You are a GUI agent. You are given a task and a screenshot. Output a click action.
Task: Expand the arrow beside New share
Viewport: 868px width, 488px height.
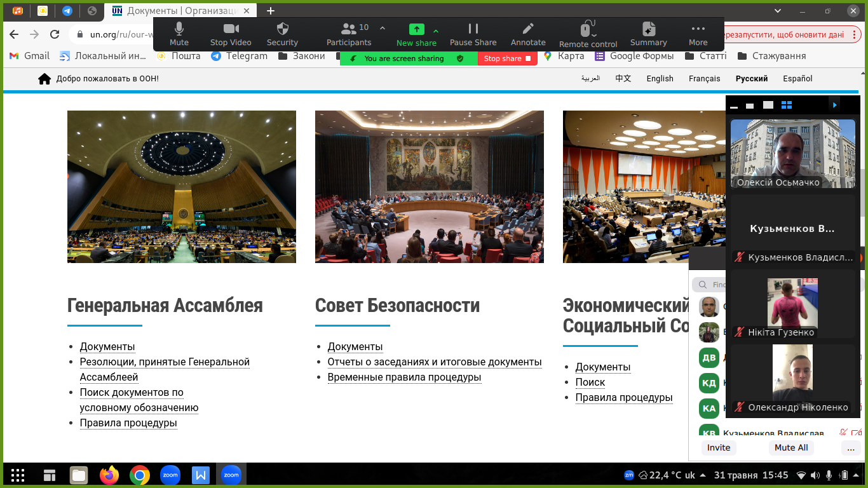point(436,30)
